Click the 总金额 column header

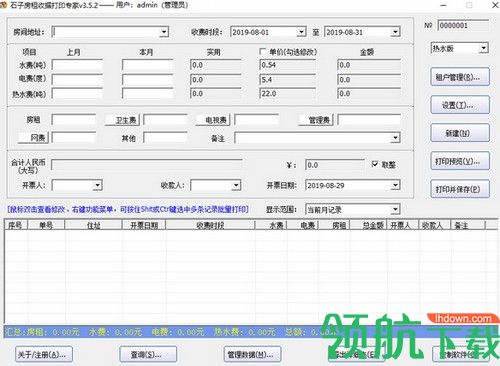(x=369, y=225)
